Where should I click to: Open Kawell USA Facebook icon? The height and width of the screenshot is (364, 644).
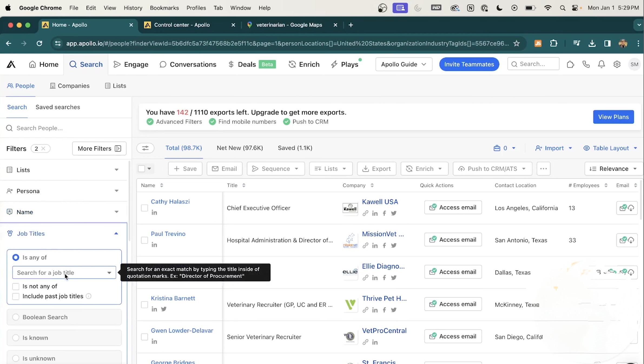[x=384, y=213]
